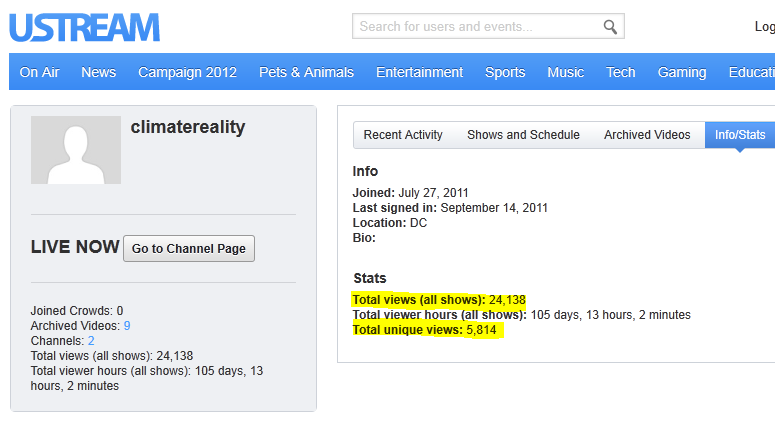Open the News category

click(98, 72)
